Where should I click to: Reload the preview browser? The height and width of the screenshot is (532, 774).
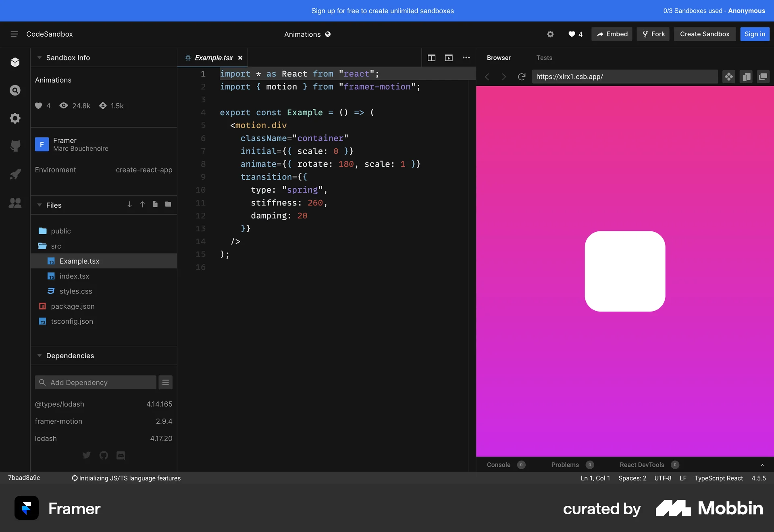pyautogui.click(x=521, y=77)
